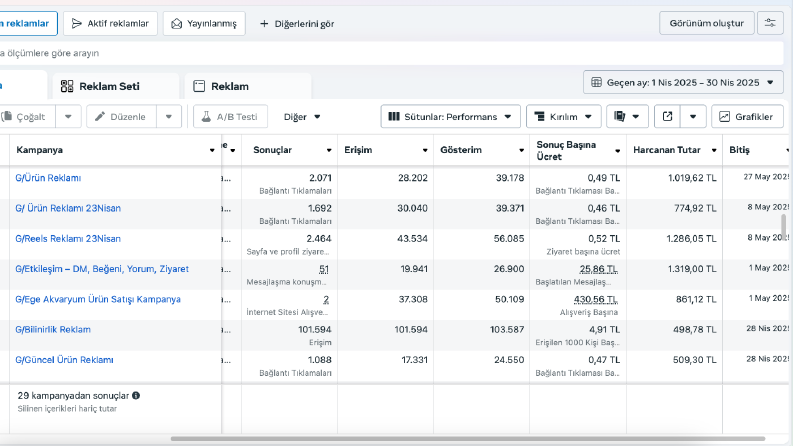Open the export share icon button

click(667, 117)
